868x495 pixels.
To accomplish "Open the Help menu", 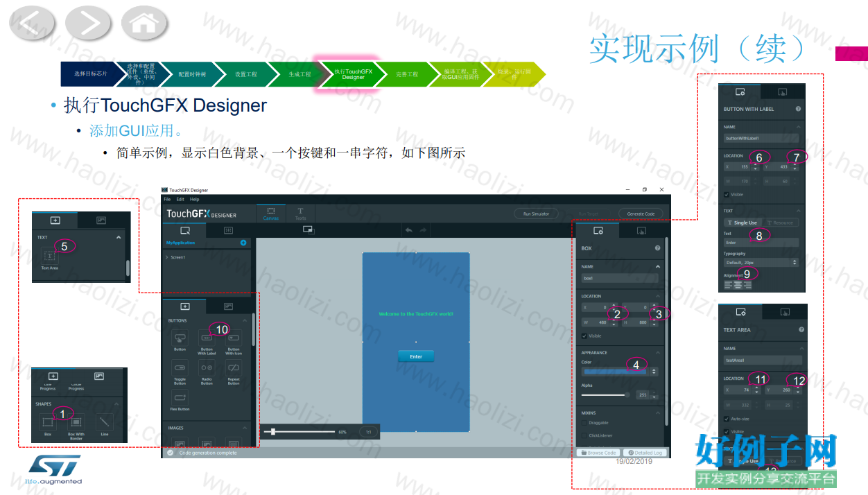I will 195,199.
